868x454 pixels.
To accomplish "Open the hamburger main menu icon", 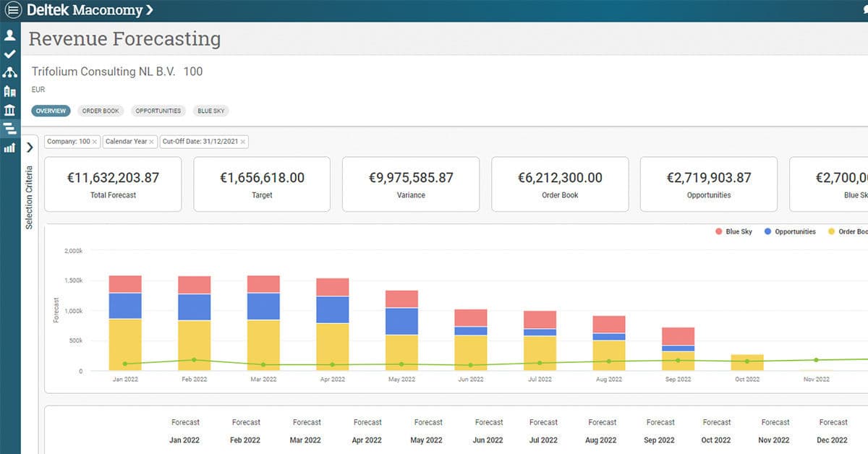I will 13,10.
